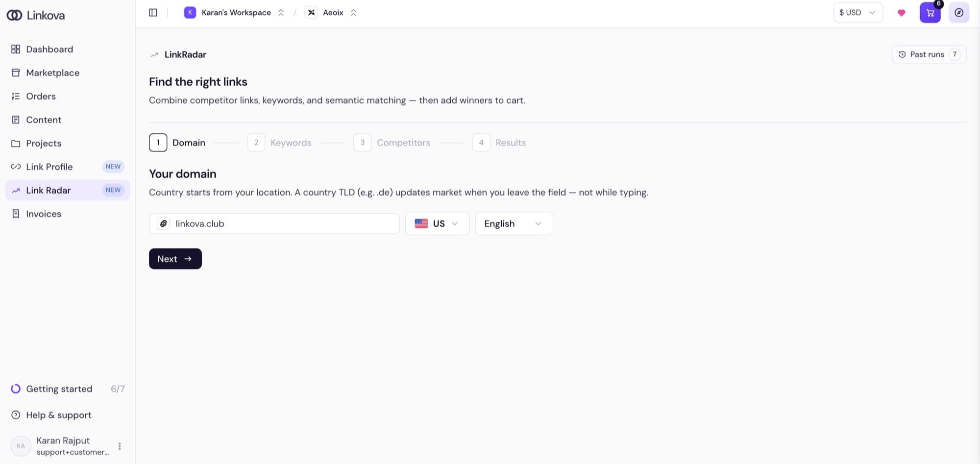Select step 1 Domain
This screenshot has height=464, width=980.
177,143
